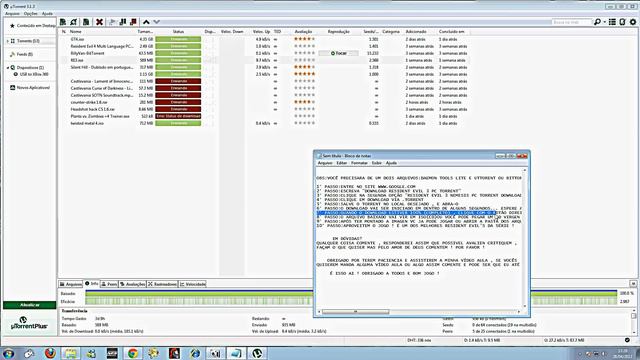Switch to the Info tab in detail pane

[x=92, y=284]
